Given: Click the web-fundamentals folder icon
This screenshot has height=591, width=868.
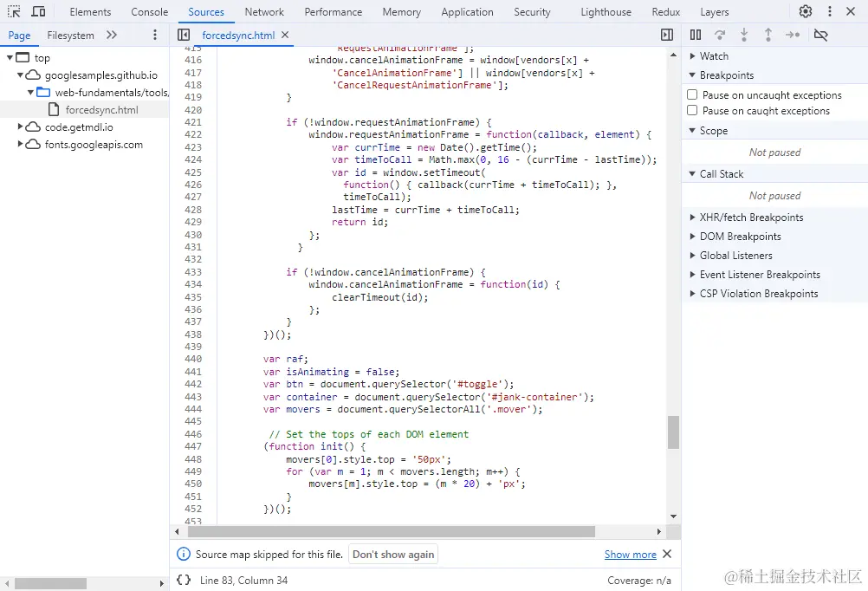Looking at the screenshot, I should point(43,92).
